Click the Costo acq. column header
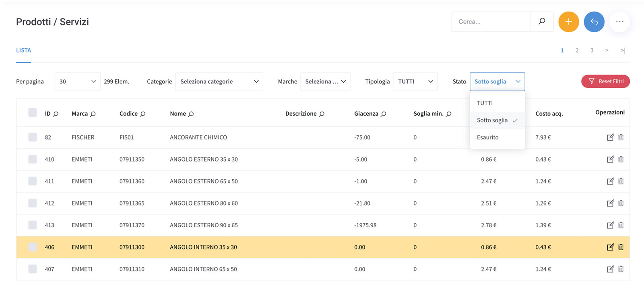The image size is (644, 301). click(549, 114)
